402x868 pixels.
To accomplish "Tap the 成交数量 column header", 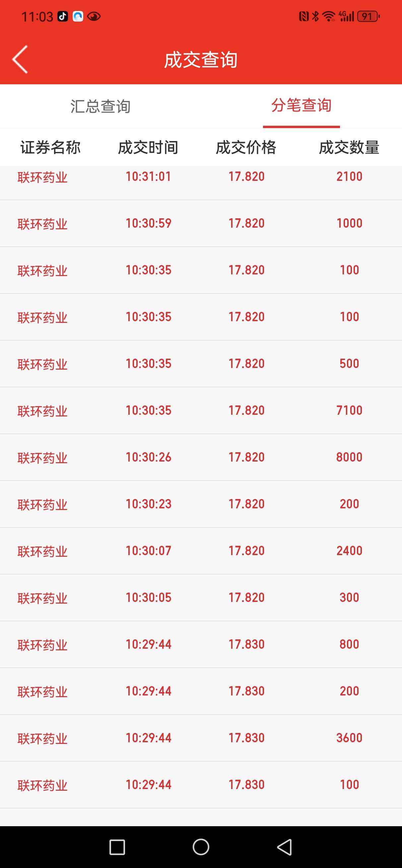I will tap(349, 147).
